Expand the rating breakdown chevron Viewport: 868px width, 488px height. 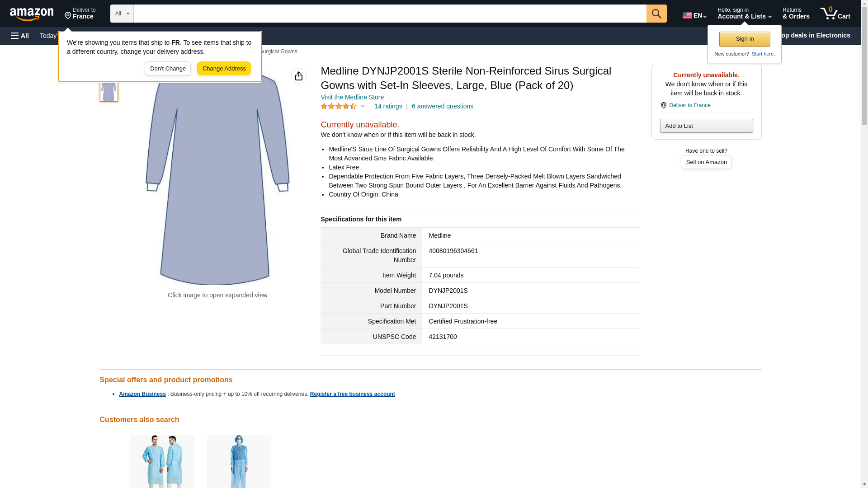tap(363, 106)
